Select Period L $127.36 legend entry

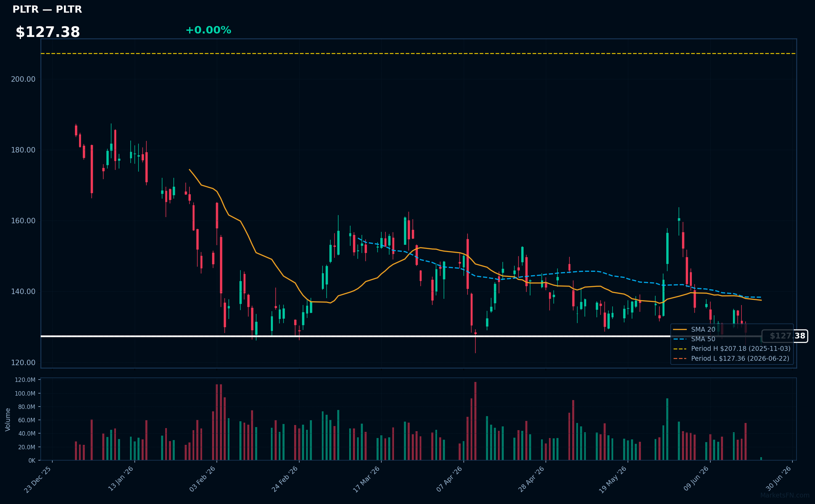click(x=731, y=358)
